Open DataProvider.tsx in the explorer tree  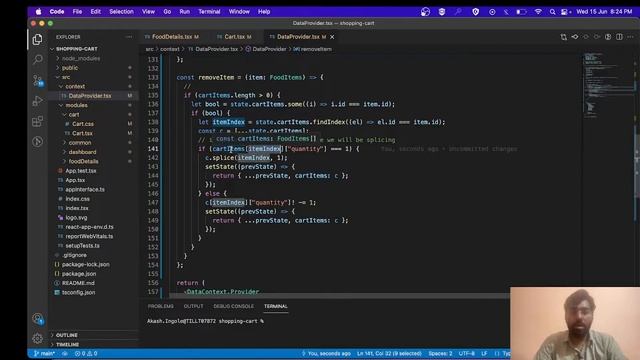89,96
